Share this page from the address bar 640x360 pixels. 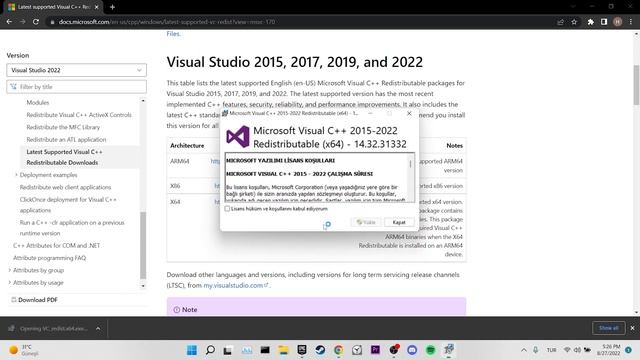point(560,22)
